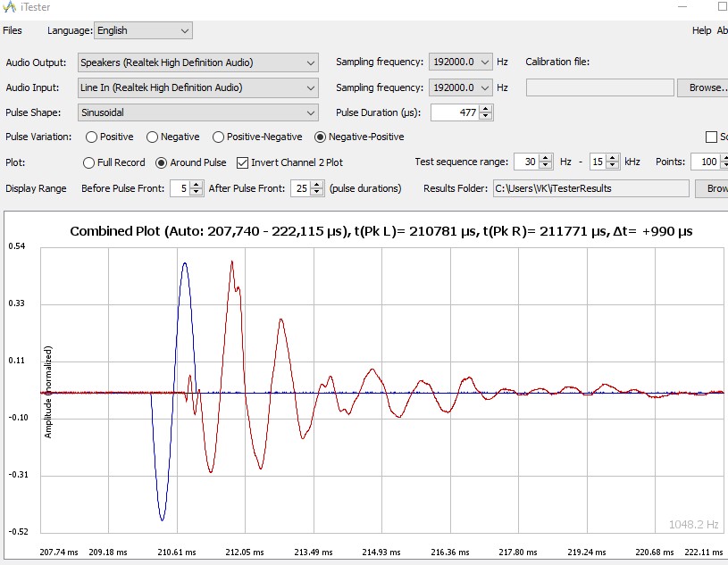The width and height of the screenshot is (728, 565).
Task: Click the test sequence kHz upper field
Action: (598, 162)
